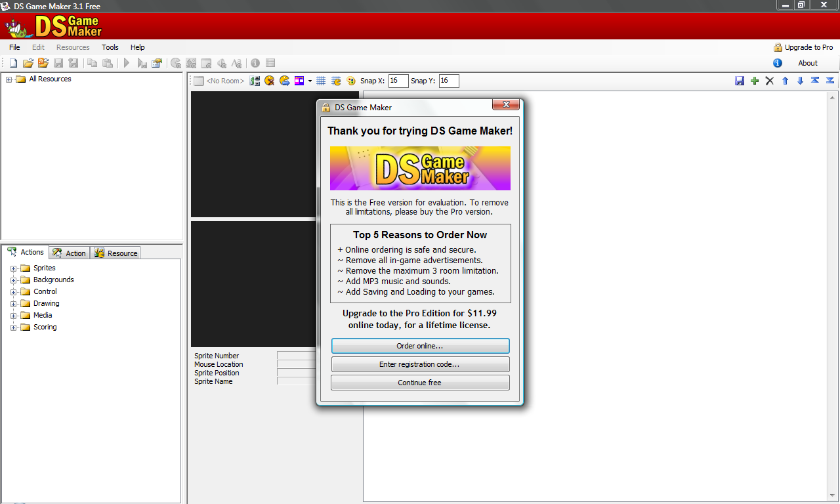This screenshot has width=840, height=504.
Task: Click the Open Project folder icon
Action: click(28, 63)
